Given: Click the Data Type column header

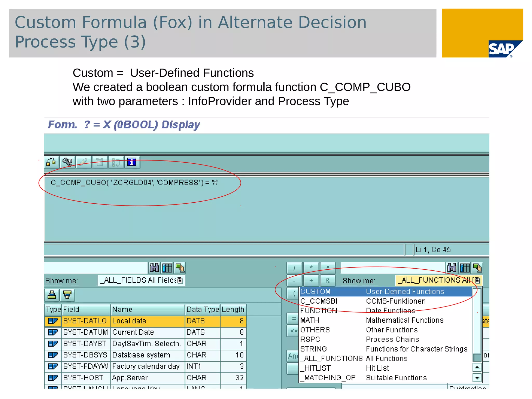Looking at the screenshot, I should pyautogui.click(x=203, y=310).
